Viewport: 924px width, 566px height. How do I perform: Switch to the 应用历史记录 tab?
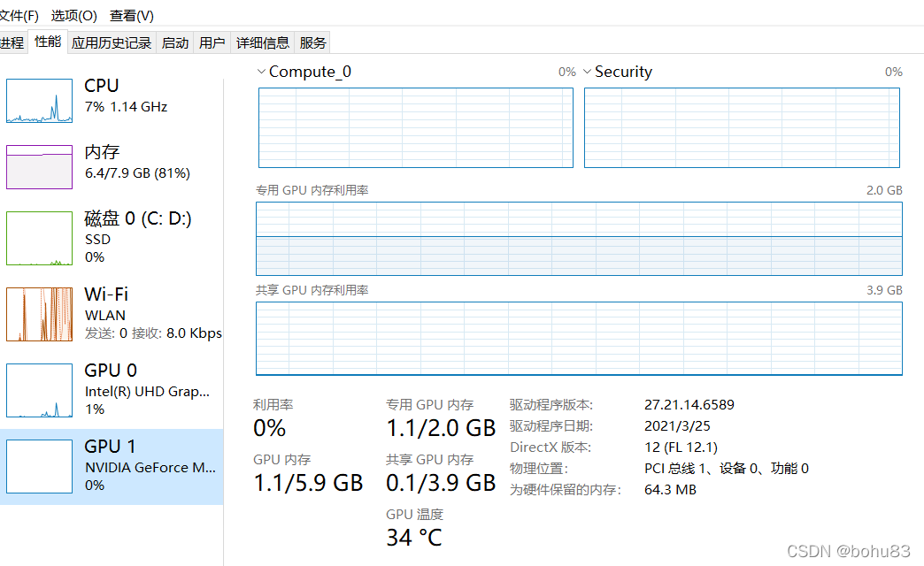tap(112, 42)
